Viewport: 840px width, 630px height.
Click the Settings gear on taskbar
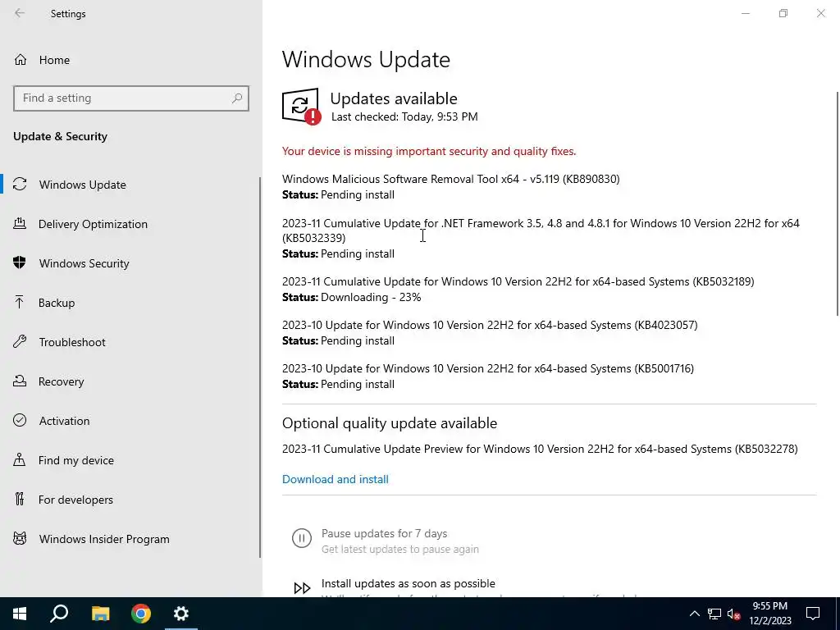click(x=181, y=614)
